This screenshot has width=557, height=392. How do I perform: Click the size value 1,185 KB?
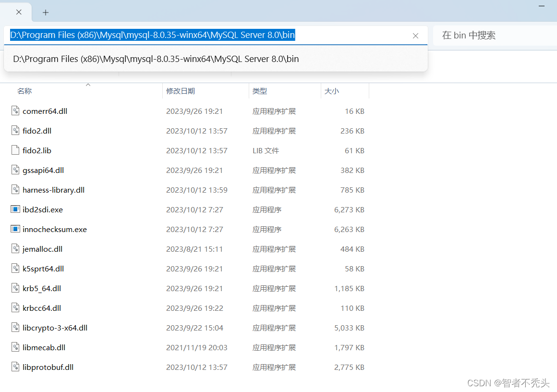[x=349, y=289]
